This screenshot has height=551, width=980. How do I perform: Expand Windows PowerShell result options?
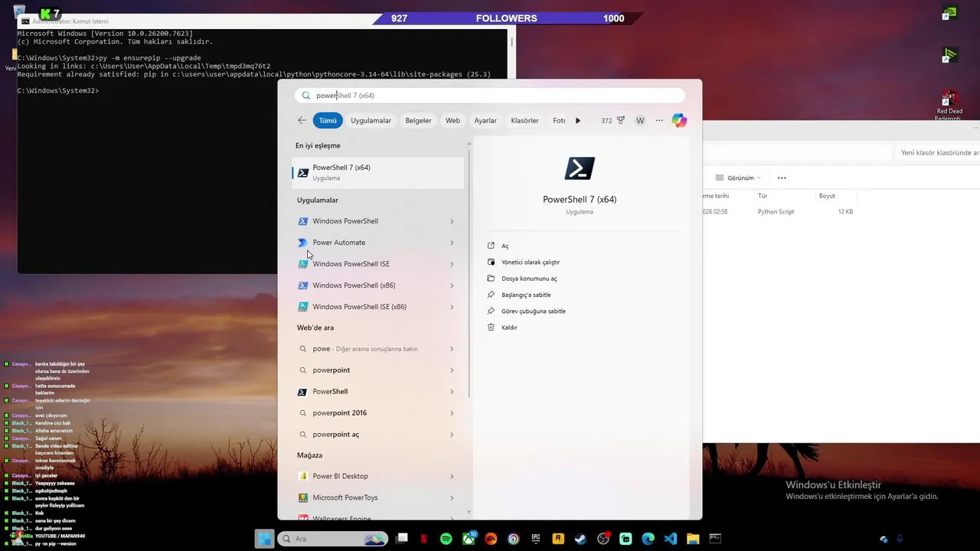click(x=452, y=221)
